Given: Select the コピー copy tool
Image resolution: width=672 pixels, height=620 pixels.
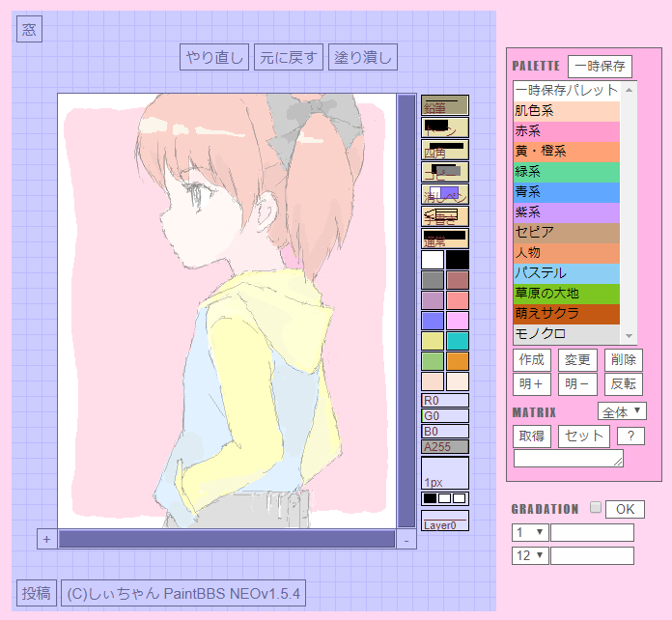Looking at the screenshot, I should (445, 171).
